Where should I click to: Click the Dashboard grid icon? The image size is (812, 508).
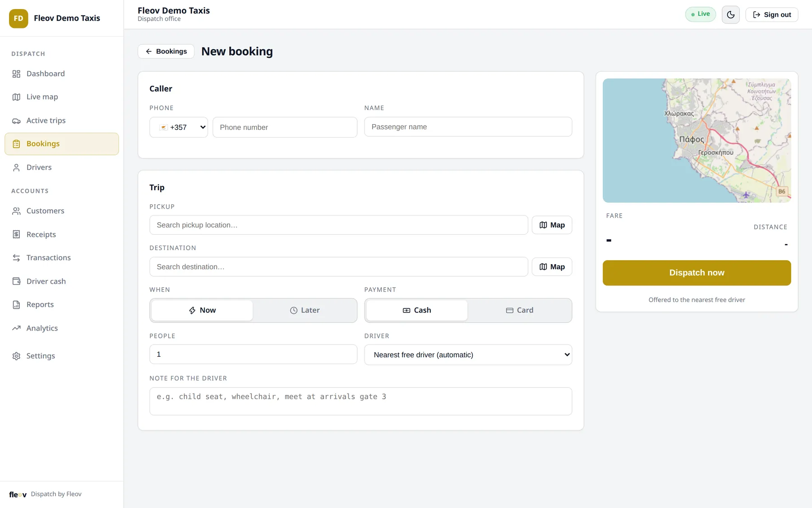coord(16,74)
